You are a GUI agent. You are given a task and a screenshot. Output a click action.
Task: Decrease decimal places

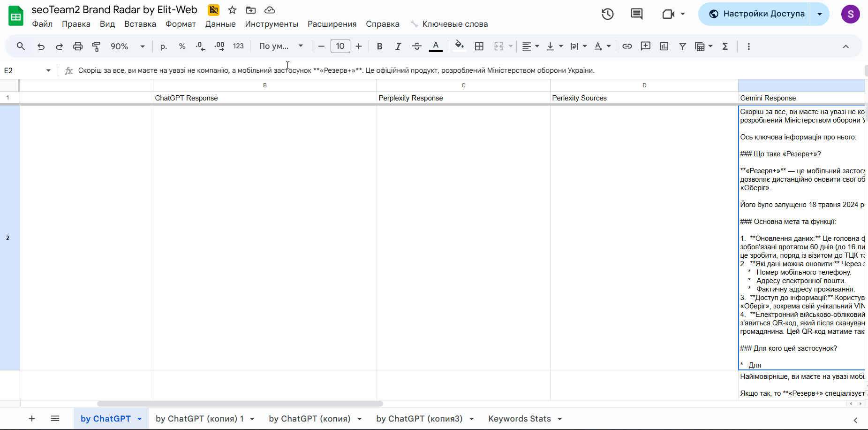(201, 46)
